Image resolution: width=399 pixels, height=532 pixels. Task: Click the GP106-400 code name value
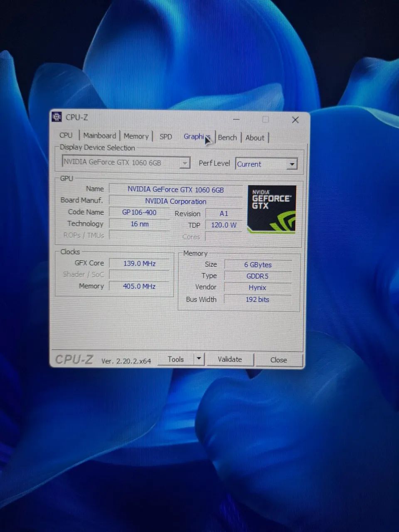(139, 212)
